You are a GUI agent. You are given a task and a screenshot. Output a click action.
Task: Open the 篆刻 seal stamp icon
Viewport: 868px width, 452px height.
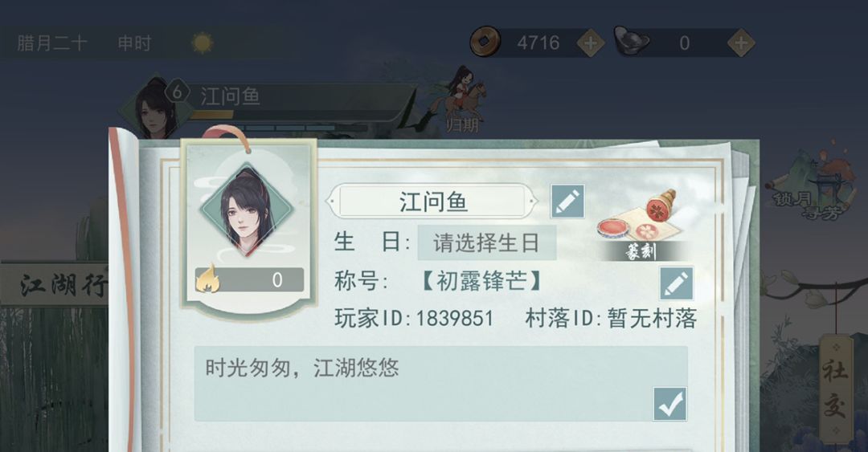(641, 225)
